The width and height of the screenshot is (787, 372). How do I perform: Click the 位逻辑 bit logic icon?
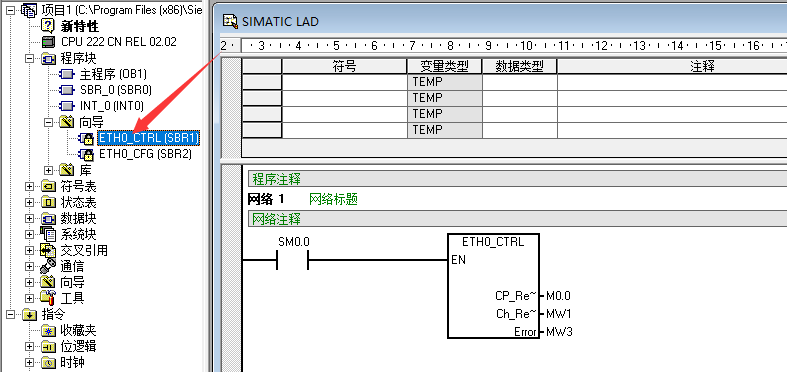point(49,346)
